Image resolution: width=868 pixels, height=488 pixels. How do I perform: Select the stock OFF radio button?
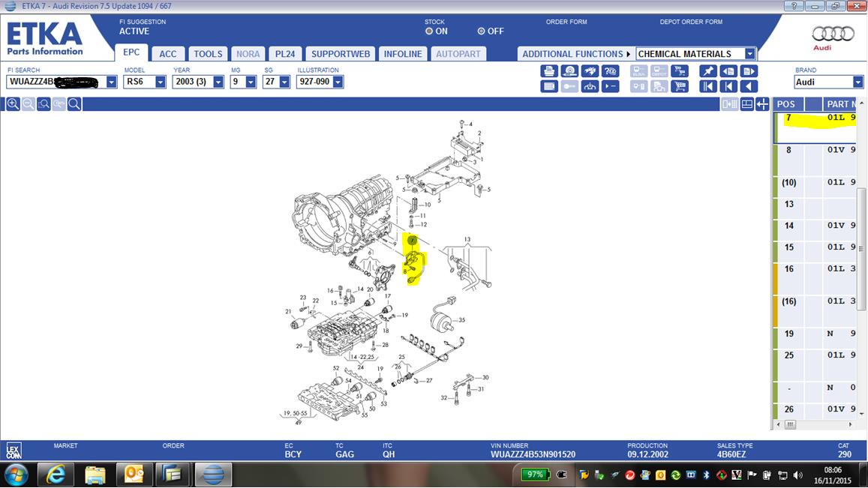point(481,31)
